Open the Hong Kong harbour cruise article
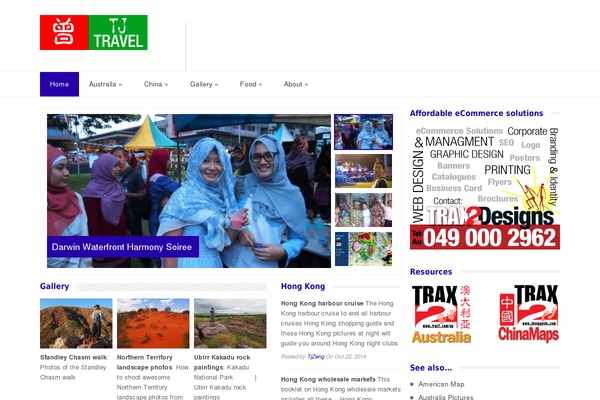The width and height of the screenshot is (600, 400). 322,304
